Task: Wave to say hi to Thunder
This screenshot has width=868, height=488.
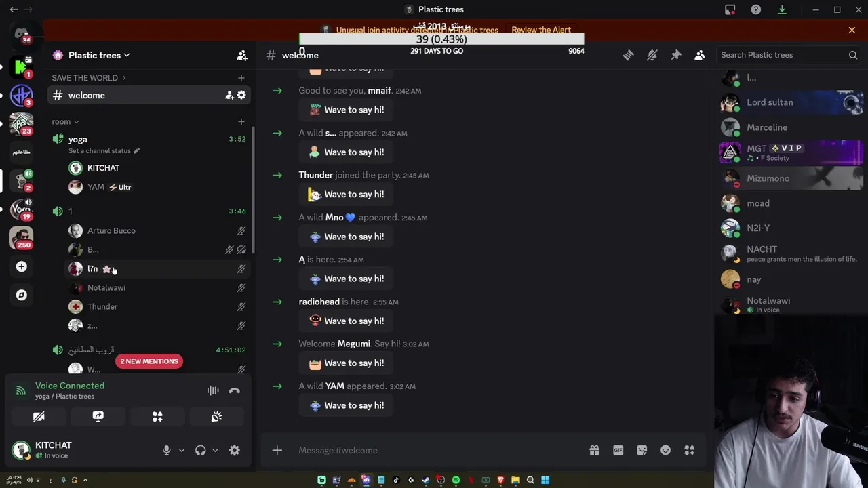Action: pos(346,195)
